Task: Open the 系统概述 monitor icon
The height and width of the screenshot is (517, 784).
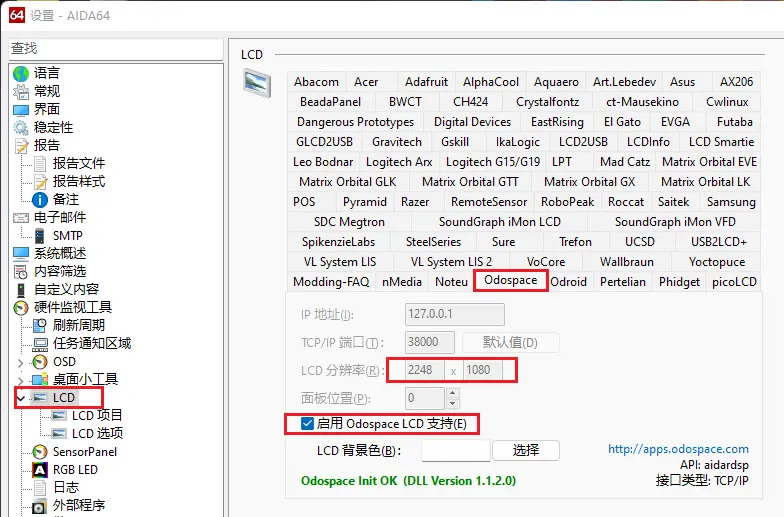Action: click(21, 253)
